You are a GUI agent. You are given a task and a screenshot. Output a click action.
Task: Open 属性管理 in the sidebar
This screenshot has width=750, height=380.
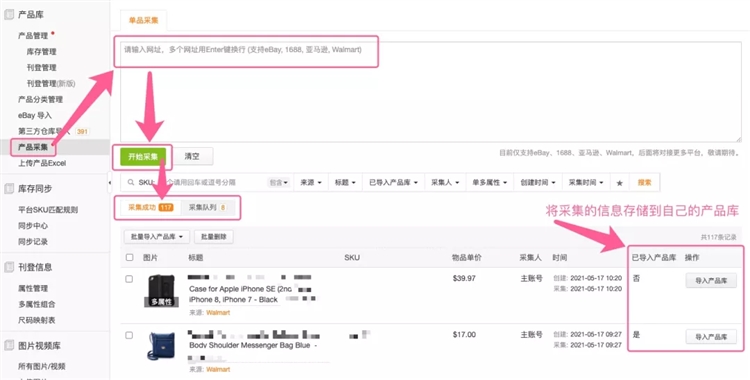tap(33, 288)
